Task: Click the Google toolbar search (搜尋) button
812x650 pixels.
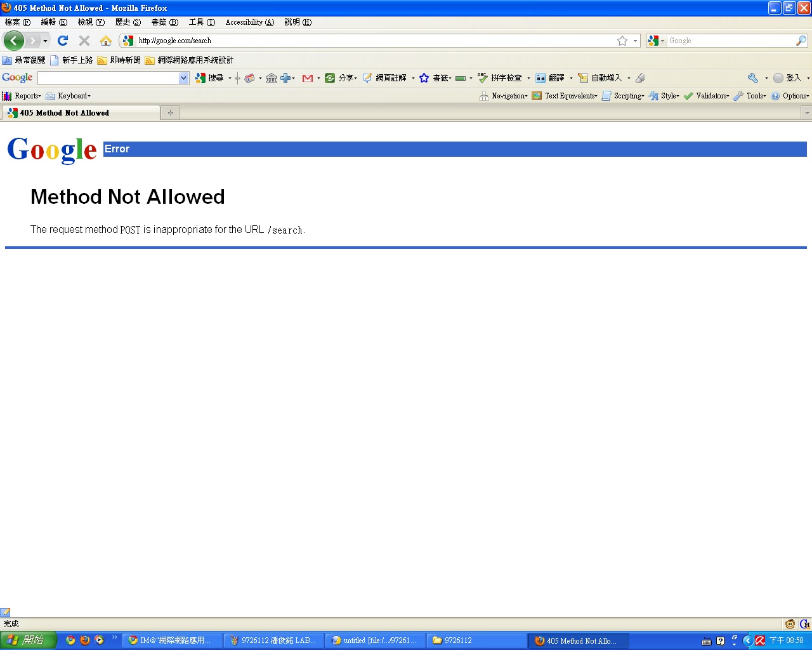Action: pos(210,78)
